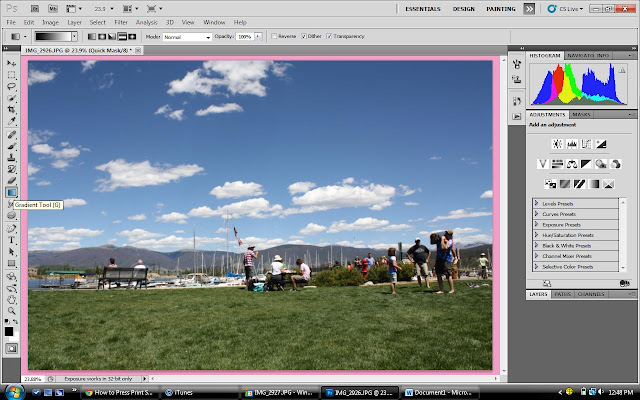Select the Brush tool
The image size is (640, 400).
(11, 146)
